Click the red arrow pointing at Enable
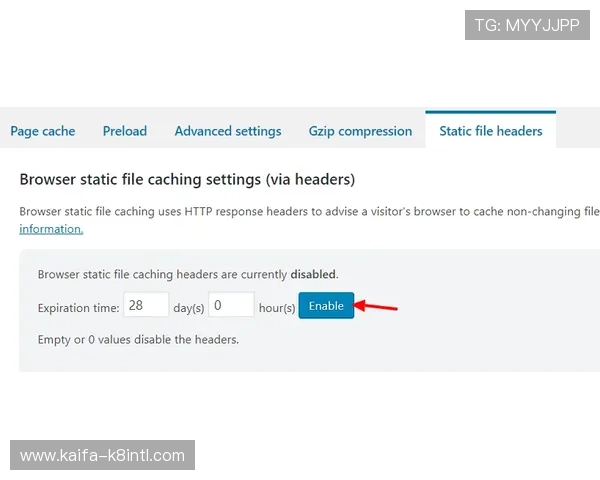Viewport: 600px width, 480px height. click(378, 306)
